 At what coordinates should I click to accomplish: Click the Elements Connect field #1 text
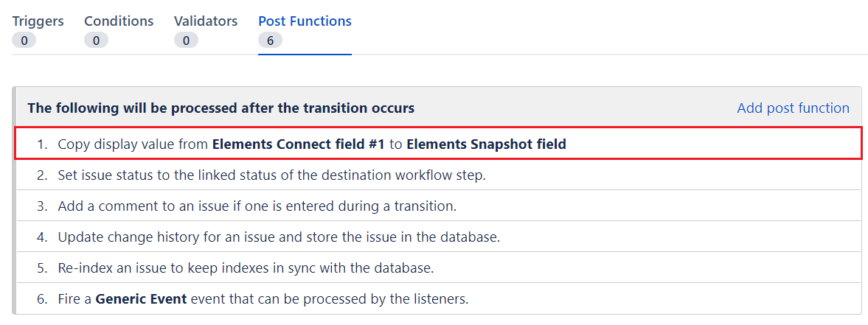tap(298, 144)
